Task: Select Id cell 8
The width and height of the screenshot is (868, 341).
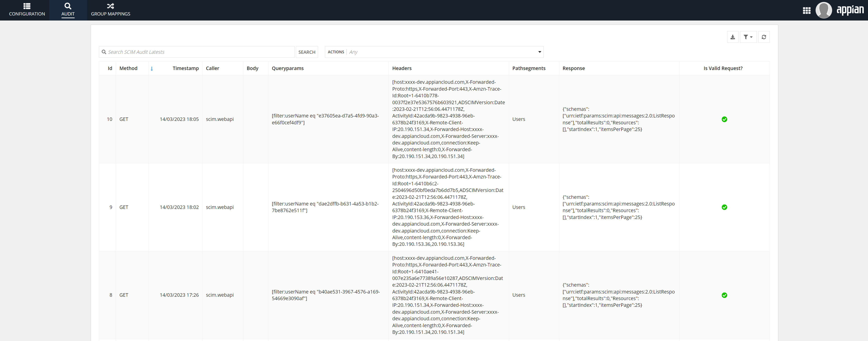Action: pos(111,295)
